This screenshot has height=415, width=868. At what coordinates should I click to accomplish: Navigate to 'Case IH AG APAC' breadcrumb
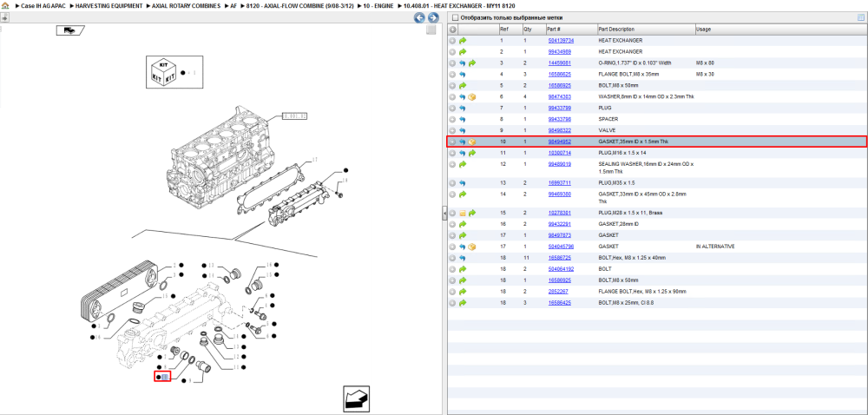click(43, 5)
